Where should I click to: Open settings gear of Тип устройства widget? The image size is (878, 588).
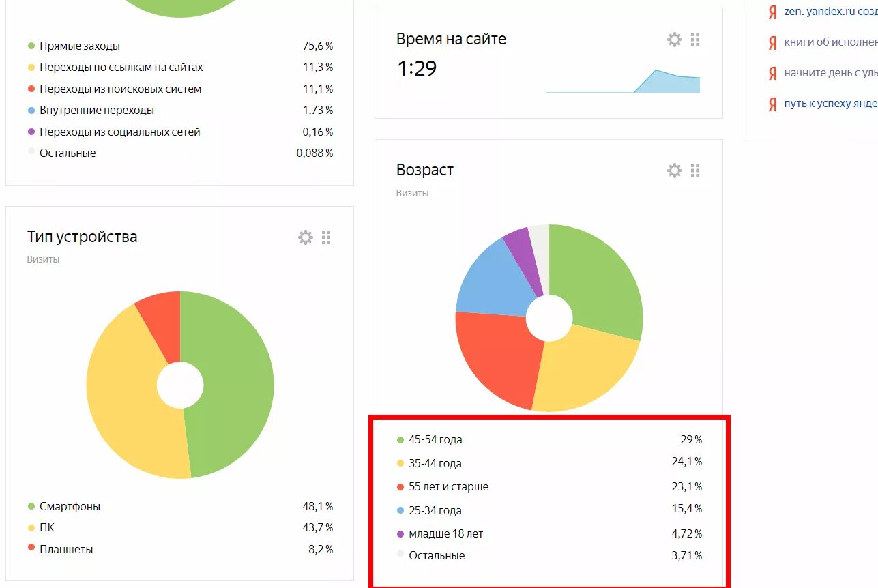coord(306,237)
